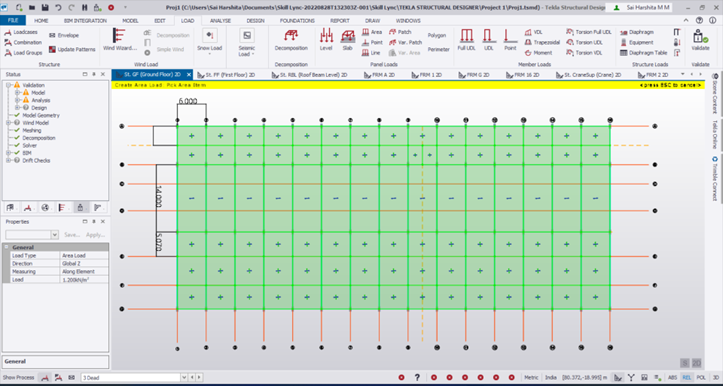Expand the Drift Checks tree node
Screen dimensions: 723x386
click(x=8, y=160)
